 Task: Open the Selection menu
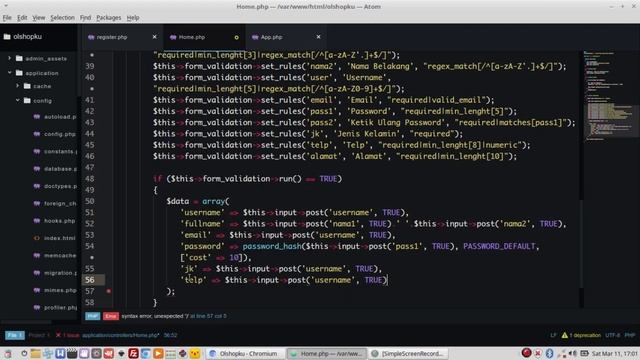pos(62,18)
